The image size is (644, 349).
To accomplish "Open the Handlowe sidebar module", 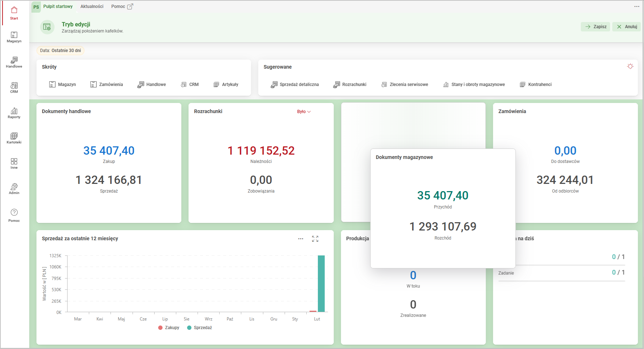I will pyautogui.click(x=14, y=62).
